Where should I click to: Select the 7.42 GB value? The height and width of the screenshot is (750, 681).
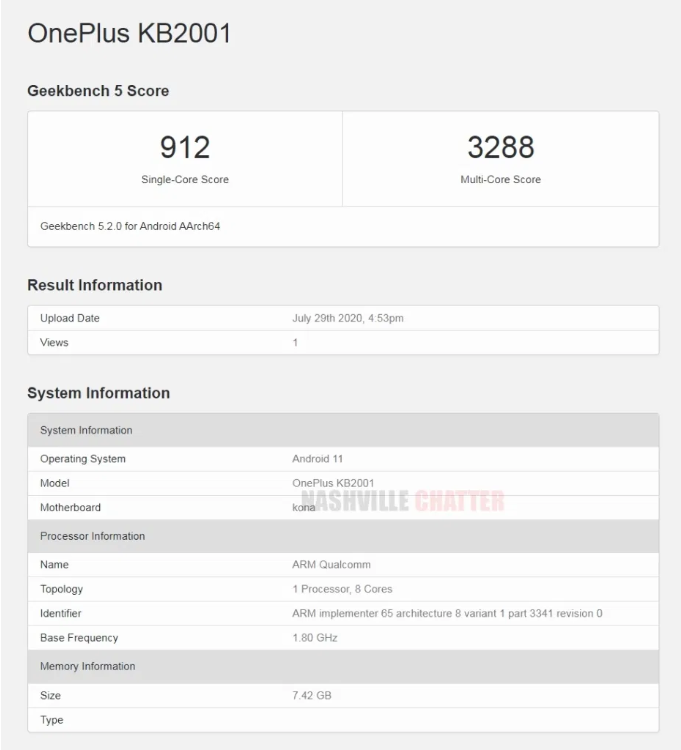[312, 695]
